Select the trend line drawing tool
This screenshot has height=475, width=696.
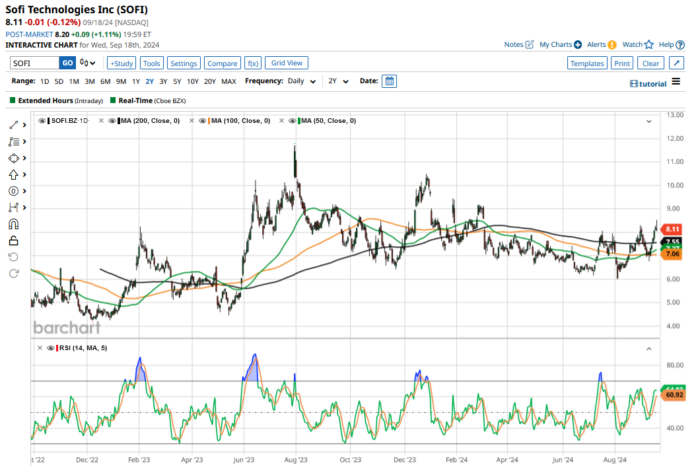point(14,126)
